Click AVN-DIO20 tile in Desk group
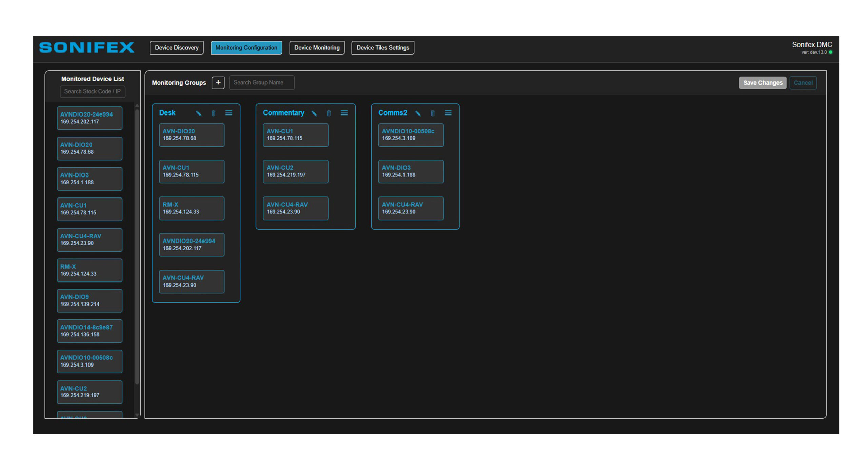Image resolution: width=868 pixels, height=459 pixels. pyautogui.click(x=192, y=135)
